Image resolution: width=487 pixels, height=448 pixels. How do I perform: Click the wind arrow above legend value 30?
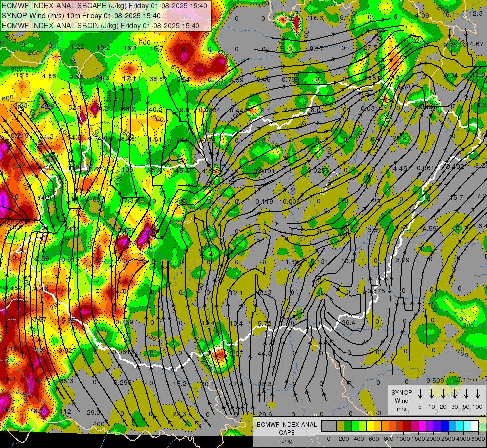(x=455, y=393)
